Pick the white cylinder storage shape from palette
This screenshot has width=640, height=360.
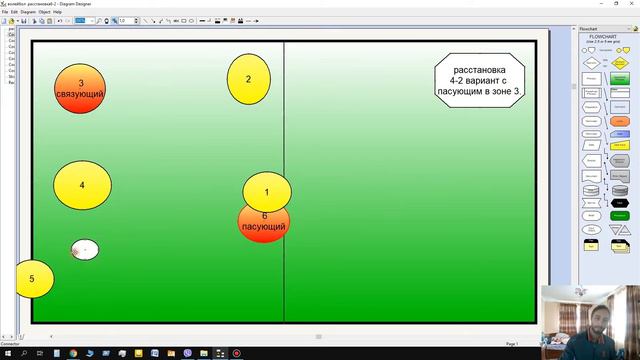coord(591,190)
